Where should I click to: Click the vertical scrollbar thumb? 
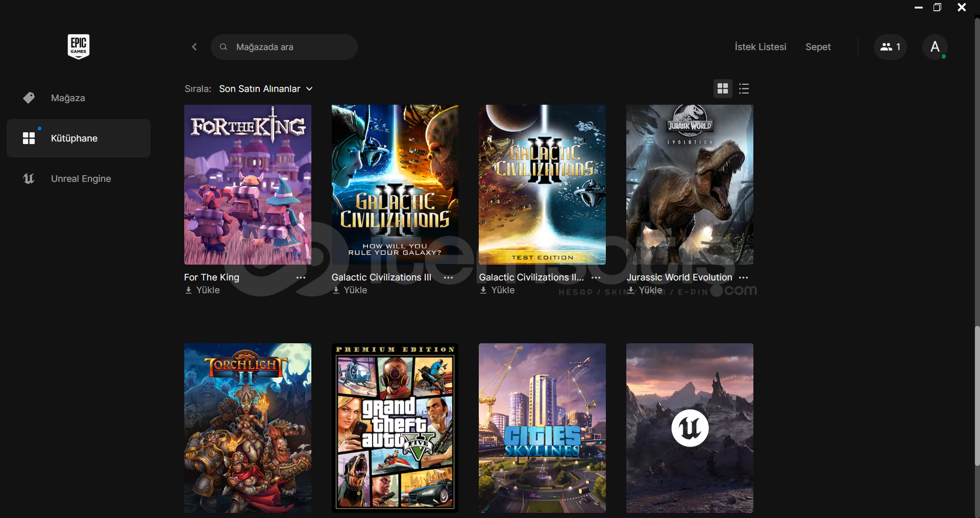pyautogui.click(x=977, y=396)
